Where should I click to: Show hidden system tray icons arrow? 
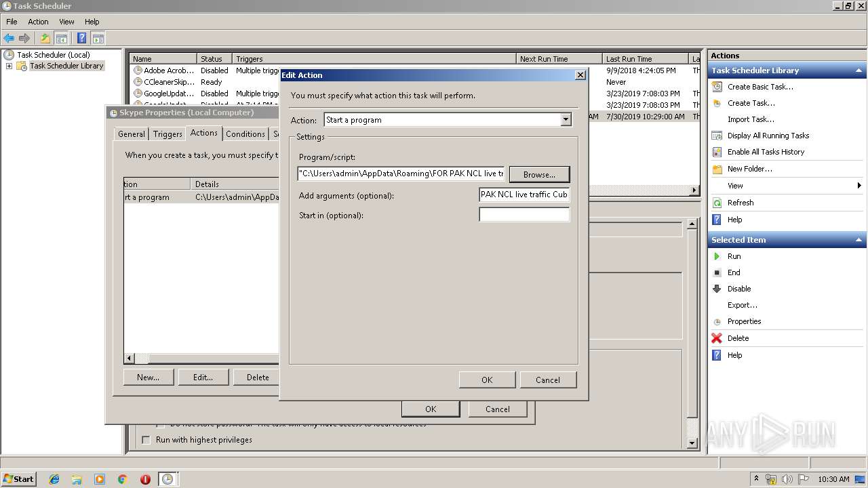click(756, 479)
